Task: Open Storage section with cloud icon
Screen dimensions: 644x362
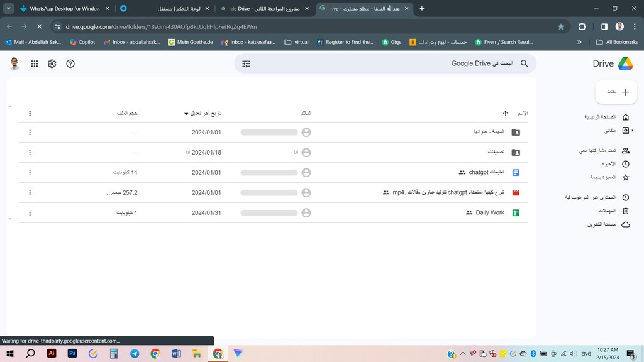Action: click(x=608, y=224)
